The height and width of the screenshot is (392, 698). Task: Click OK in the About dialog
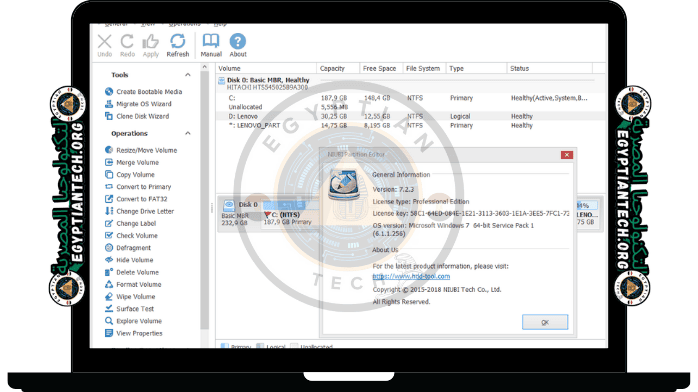545,322
